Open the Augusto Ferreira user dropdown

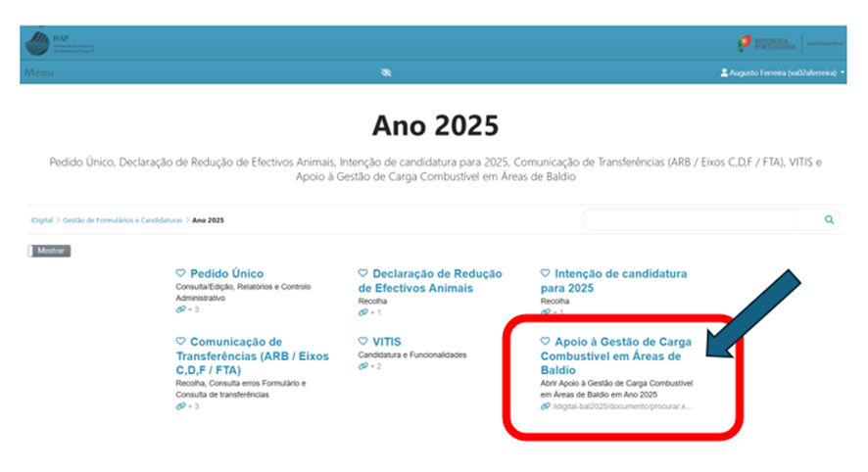(x=782, y=73)
